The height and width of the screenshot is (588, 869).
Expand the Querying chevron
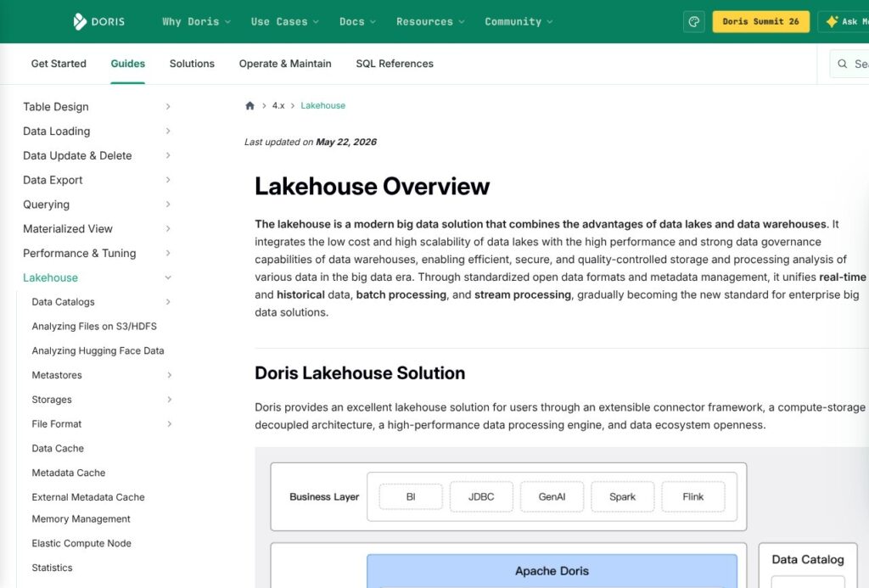[x=168, y=204]
